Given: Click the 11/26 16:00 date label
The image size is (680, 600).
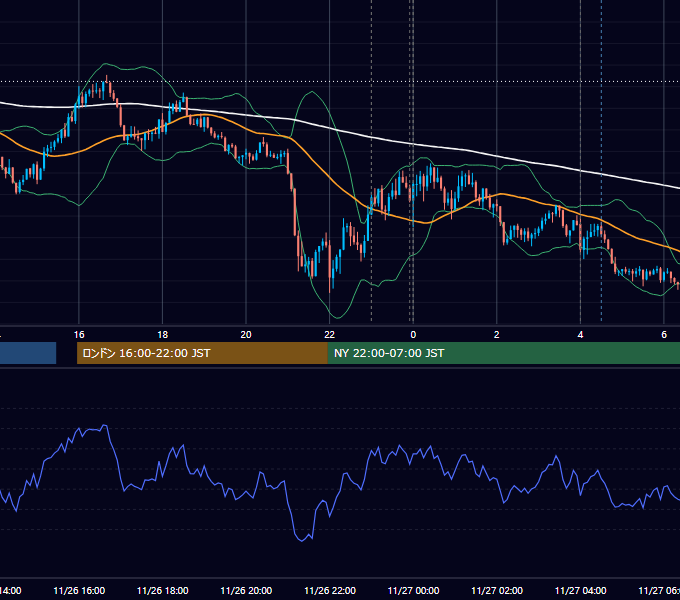Looking at the screenshot, I should 79,590.
